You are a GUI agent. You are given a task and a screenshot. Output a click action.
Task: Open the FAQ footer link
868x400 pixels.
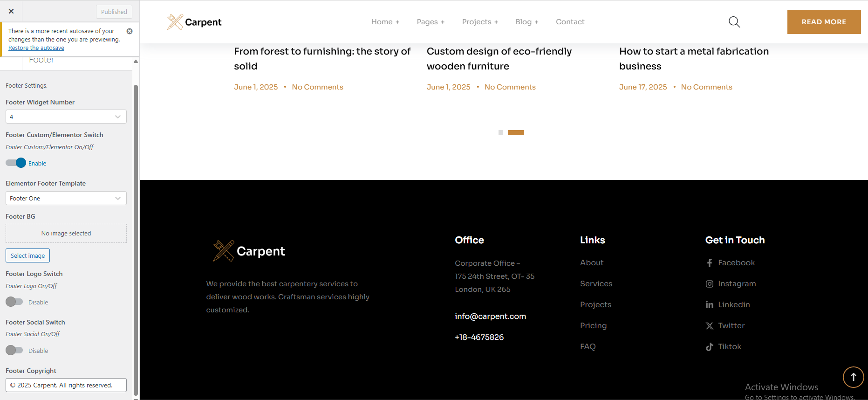point(588,347)
